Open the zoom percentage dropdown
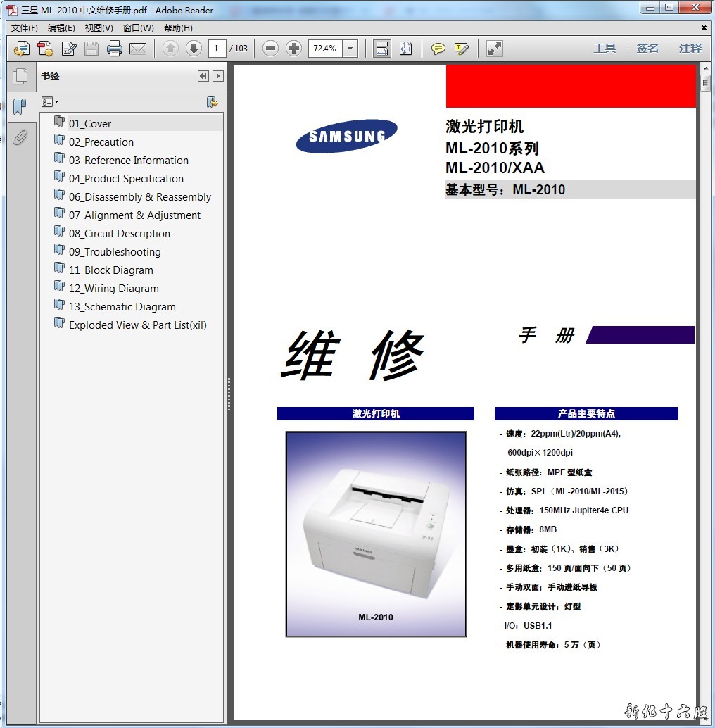This screenshot has width=715, height=728. pos(350,49)
